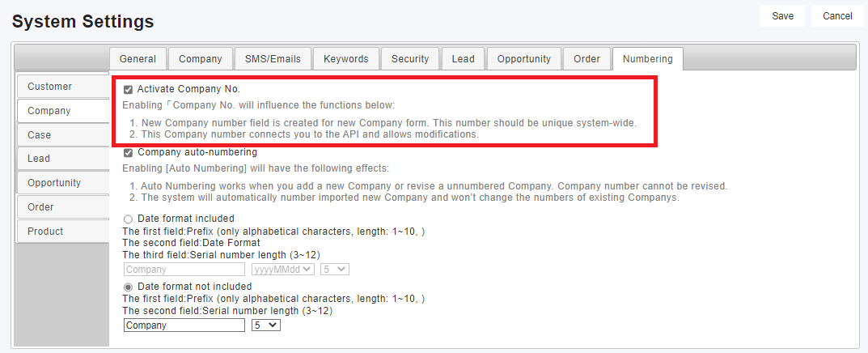868x353 pixels.
Task: Click the active Company prefix input field
Action: point(184,325)
